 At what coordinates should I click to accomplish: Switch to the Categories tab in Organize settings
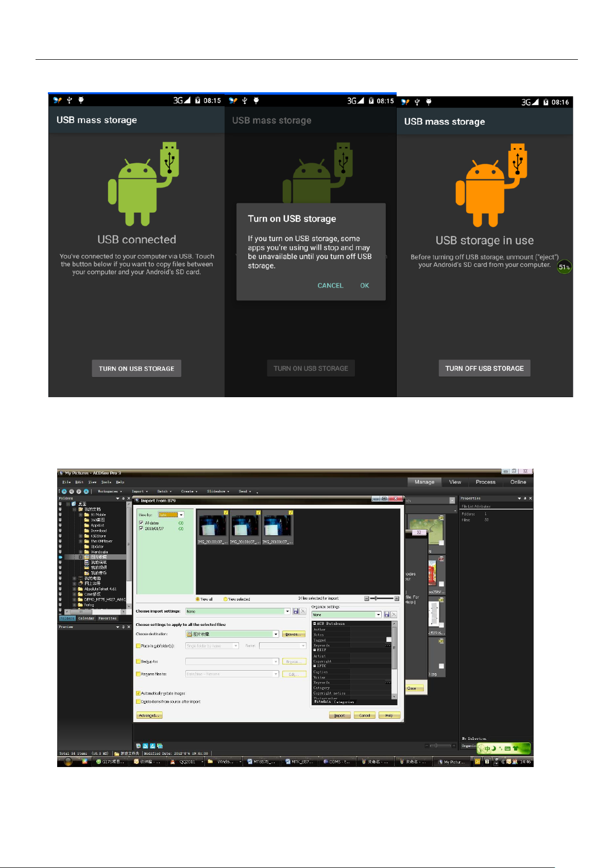pos(344,702)
